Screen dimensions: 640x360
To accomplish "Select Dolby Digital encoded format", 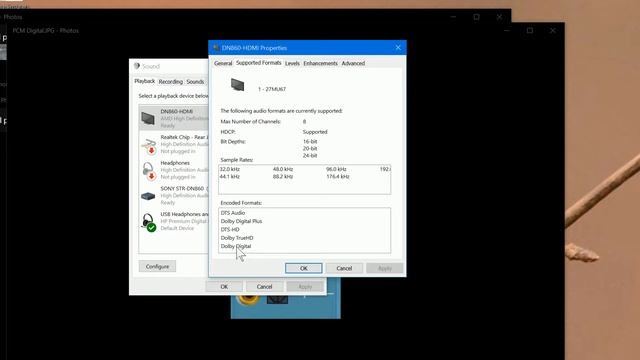I will click(236, 246).
